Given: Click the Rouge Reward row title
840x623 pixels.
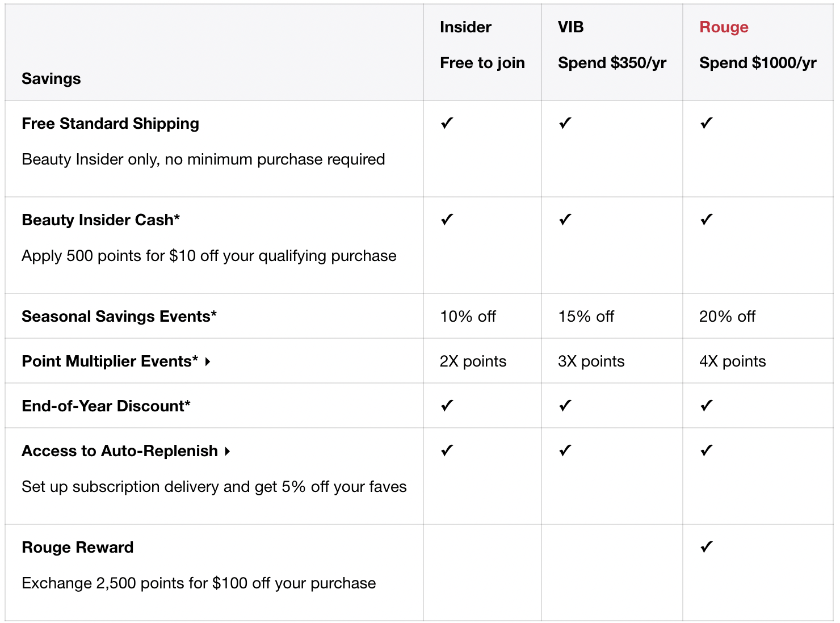Looking at the screenshot, I should coord(78,548).
